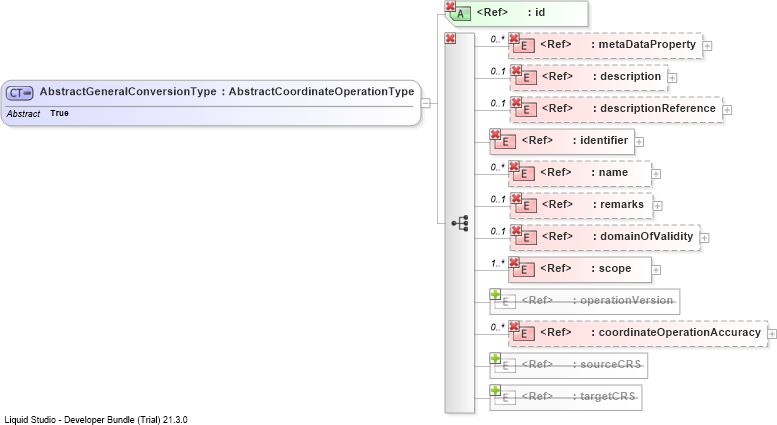Screen dimensions: 777x425
Task: Expand the identifier element
Action: (639, 142)
